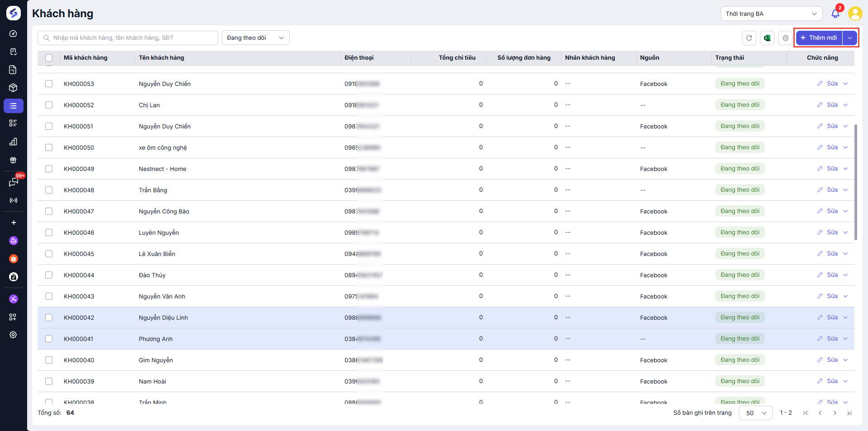
Task: Expand the Thời trang BA store dropdown
Action: tap(771, 14)
